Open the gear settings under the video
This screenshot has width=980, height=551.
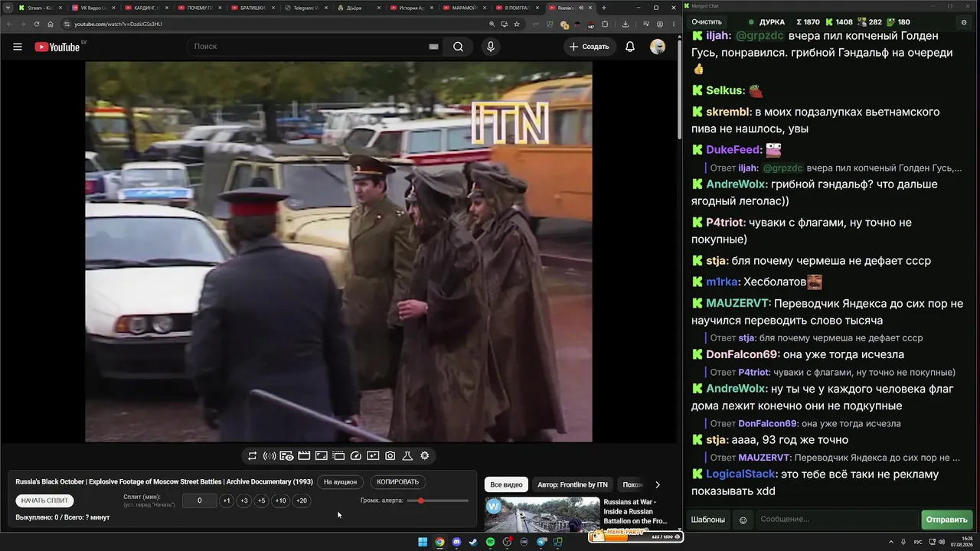425,455
